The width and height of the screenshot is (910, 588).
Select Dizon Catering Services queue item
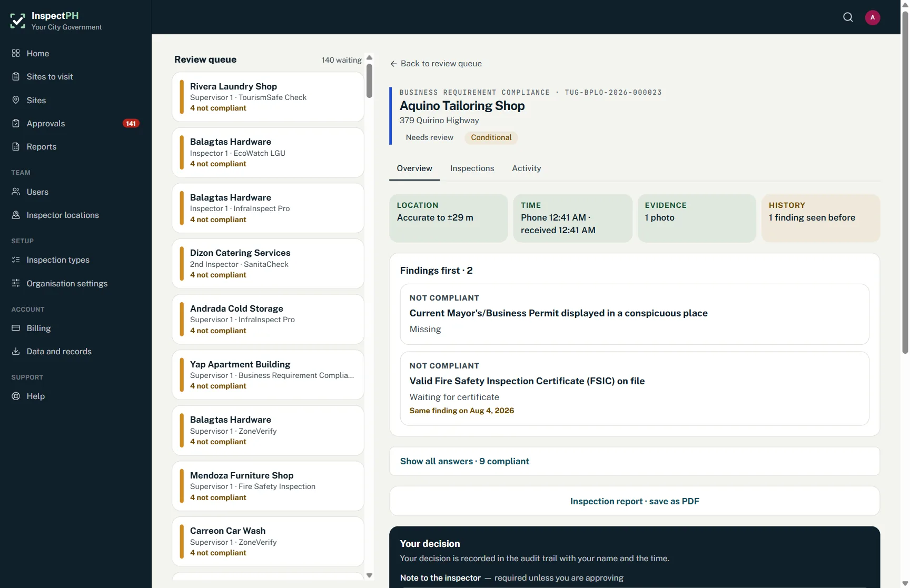[268, 264]
